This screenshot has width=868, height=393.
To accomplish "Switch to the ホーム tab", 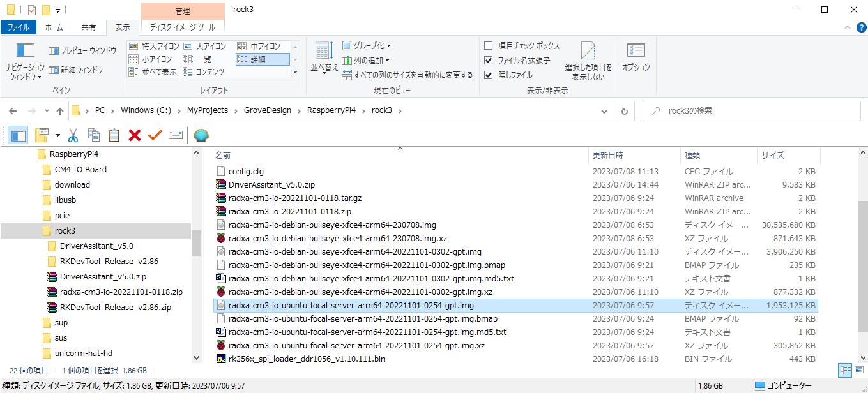I will (54, 27).
